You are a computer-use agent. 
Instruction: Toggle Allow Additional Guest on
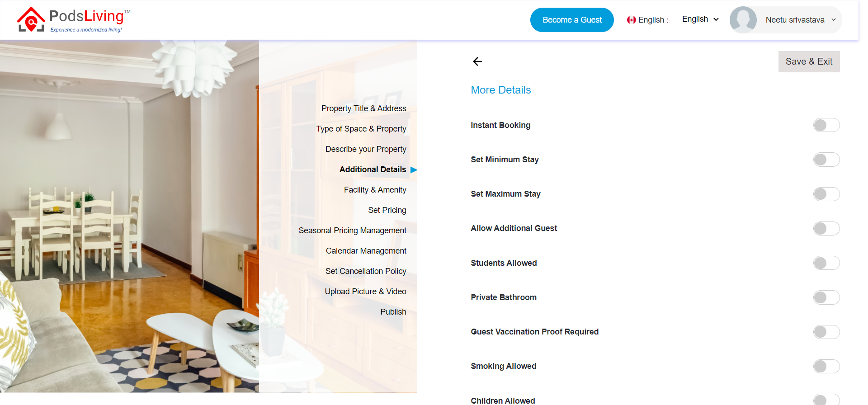826,229
